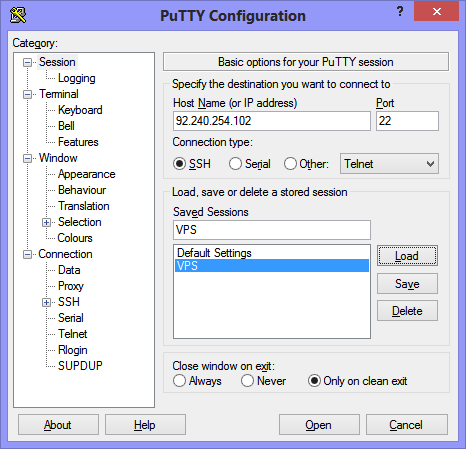The height and width of the screenshot is (449, 466).
Task: Click the Host Name input field
Action: click(272, 121)
